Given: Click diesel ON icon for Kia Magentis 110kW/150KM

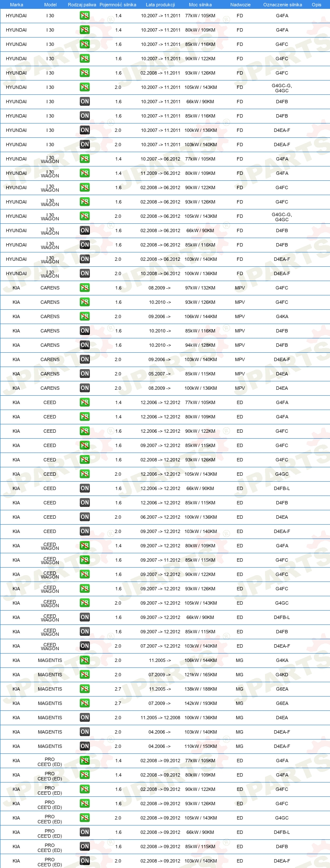Looking at the screenshot, I should click(x=84, y=746).
